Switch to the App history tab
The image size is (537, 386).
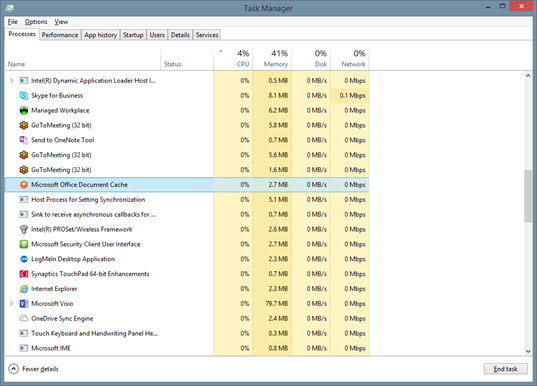[100, 35]
